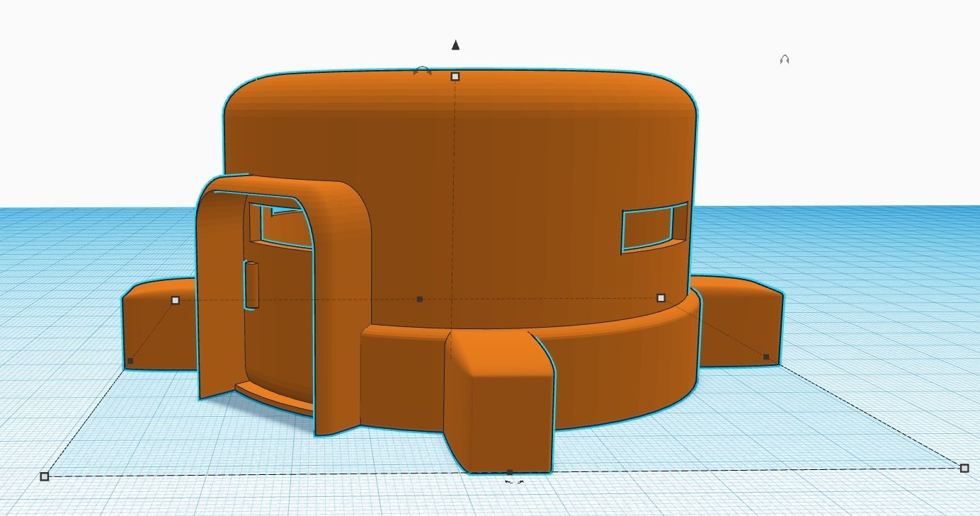Click the black midpoint handle on the dome's center wall
Image resolution: width=980 pixels, height=516 pixels.
[x=420, y=299]
